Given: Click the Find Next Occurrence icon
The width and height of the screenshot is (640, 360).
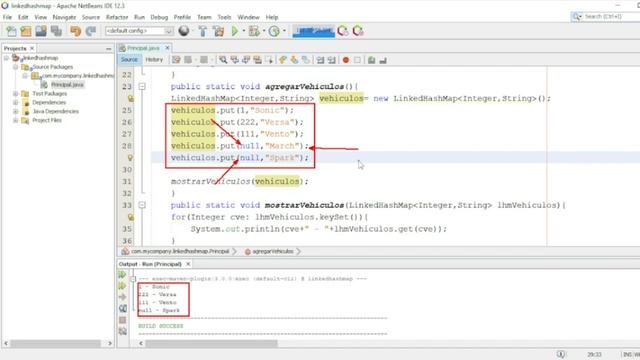Looking at the screenshot, I should [x=246, y=60].
